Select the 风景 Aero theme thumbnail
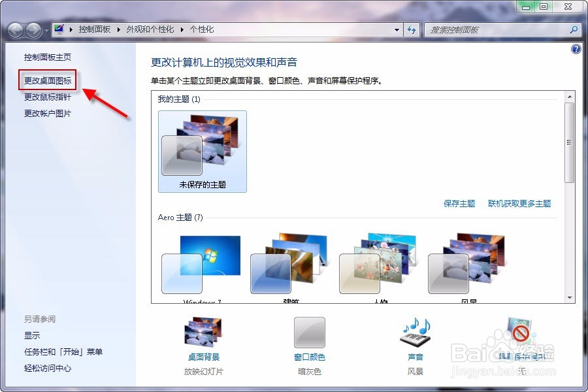Viewport: 588px width, 392px height. click(x=467, y=267)
